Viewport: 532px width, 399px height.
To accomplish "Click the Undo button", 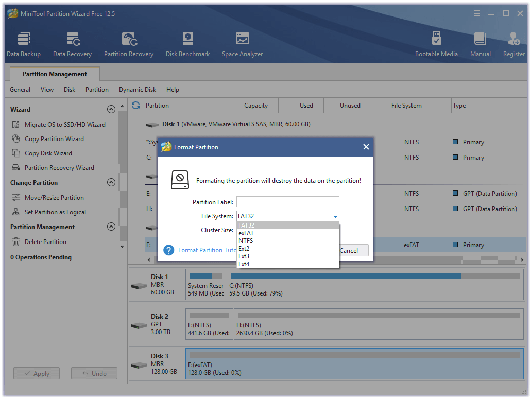I will point(94,374).
